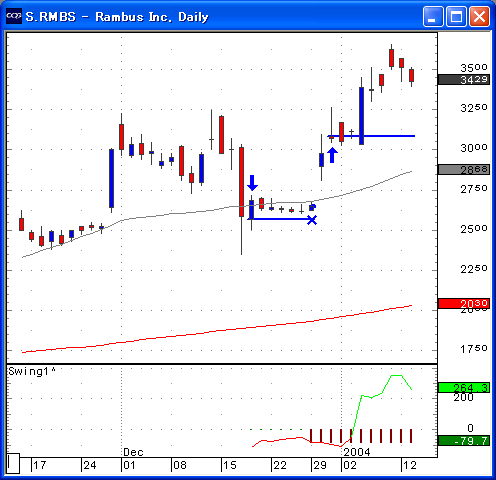Select the red 2030 moving average value label

tap(464, 303)
